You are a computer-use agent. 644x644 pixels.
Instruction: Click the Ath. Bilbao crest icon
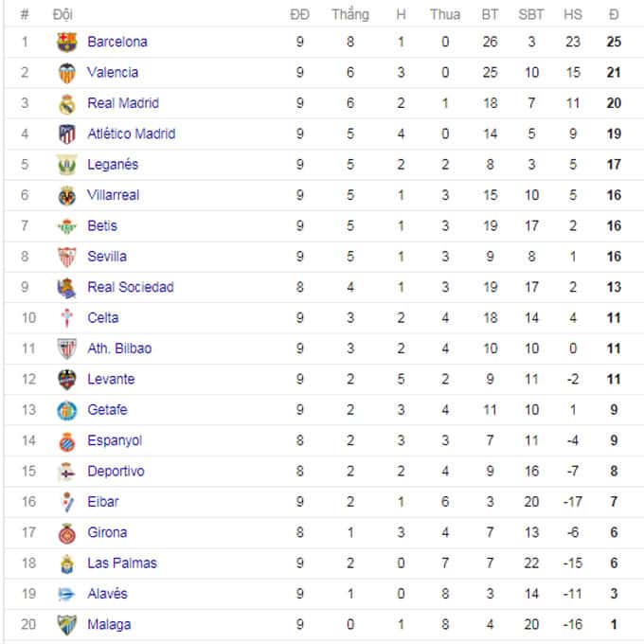[x=66, y=349]
